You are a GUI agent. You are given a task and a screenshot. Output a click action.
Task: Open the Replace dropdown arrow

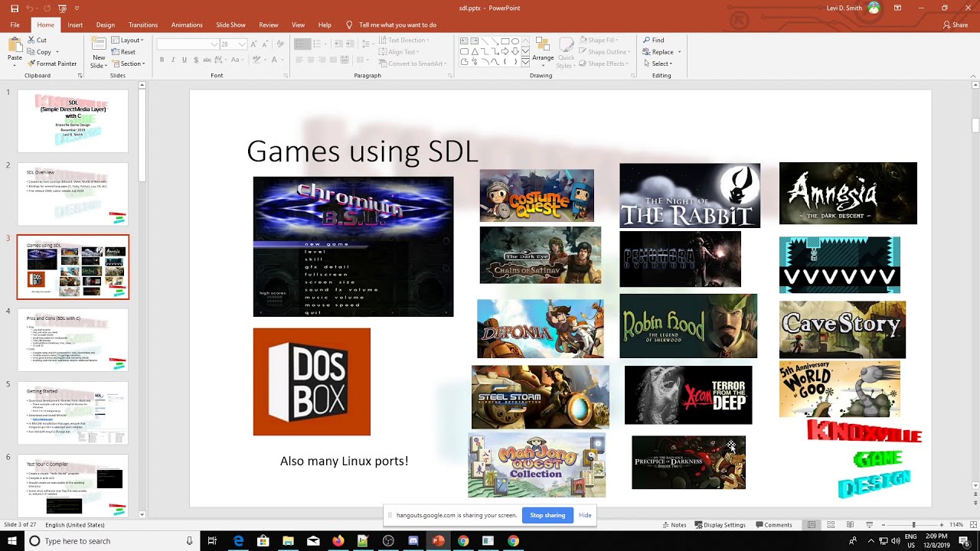tap(679, 52)
